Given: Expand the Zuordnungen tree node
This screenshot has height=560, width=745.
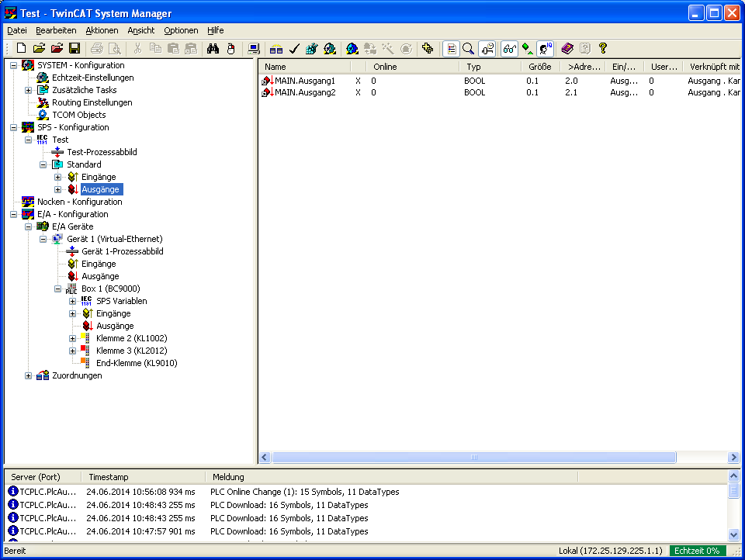Looking at the screenshot, I should point(29,375).
